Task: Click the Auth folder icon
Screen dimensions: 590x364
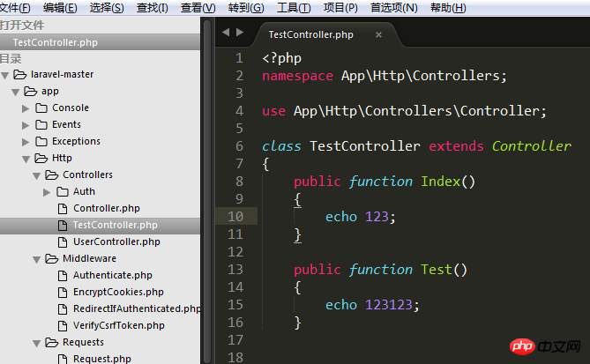Action: pos(63,192)
